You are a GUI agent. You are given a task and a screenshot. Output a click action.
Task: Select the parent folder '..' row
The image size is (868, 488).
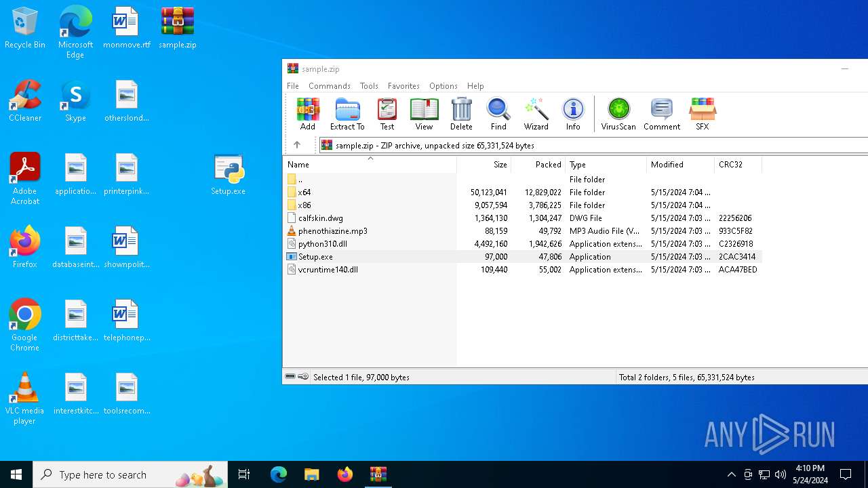tap(522, 180)
